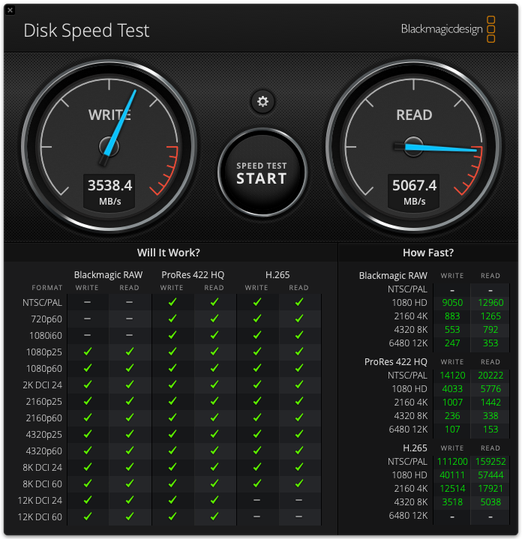Screen dimensions: 522x539
Task: Click the 4320p25 format row label
Action: click(44, 434)
